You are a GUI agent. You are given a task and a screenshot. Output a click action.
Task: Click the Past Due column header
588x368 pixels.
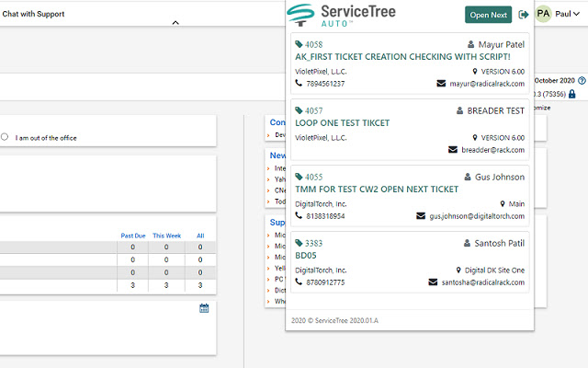(x=132, y=236)
